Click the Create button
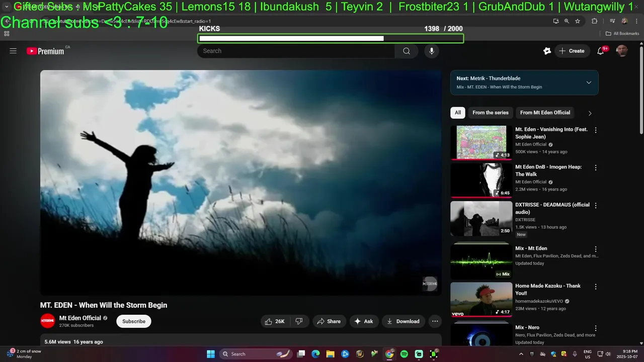 (572, 51)
